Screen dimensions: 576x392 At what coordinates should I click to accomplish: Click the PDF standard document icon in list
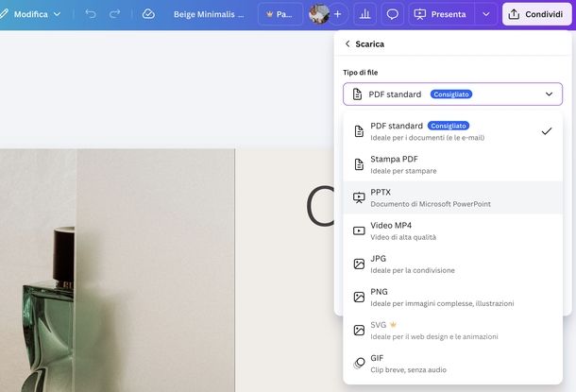tap(359, 131)
